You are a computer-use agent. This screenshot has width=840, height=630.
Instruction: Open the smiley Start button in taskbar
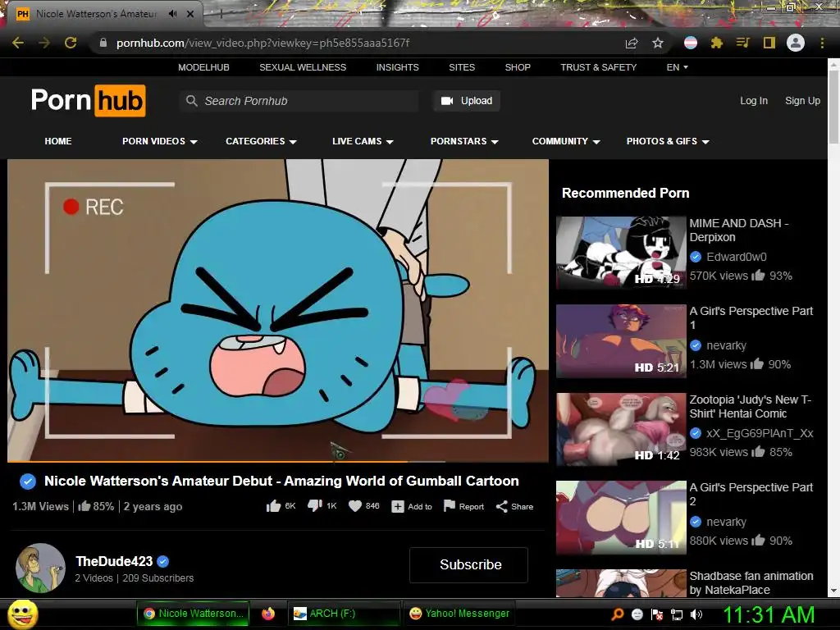(23, 614)
